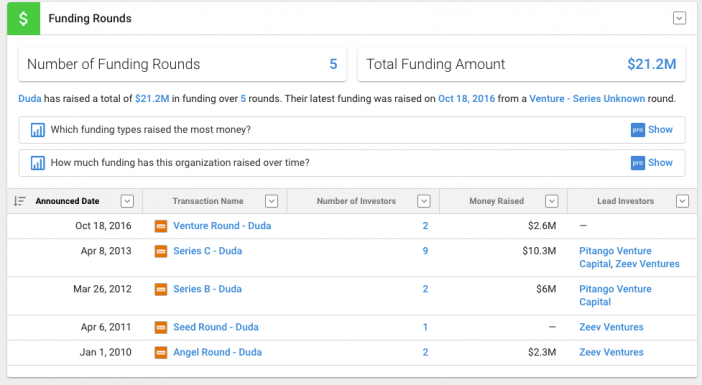Click the green dollar Funding Rounds icon
The image size is (702, 385).
coord(23,18)
